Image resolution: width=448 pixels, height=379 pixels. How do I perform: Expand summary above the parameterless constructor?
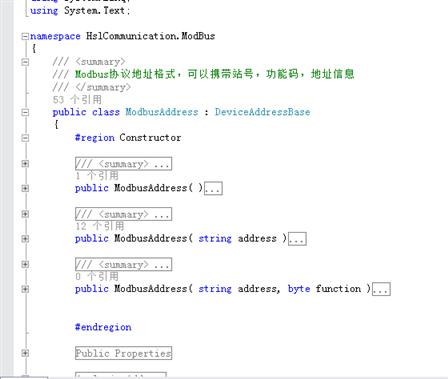[x=25, y=164]
